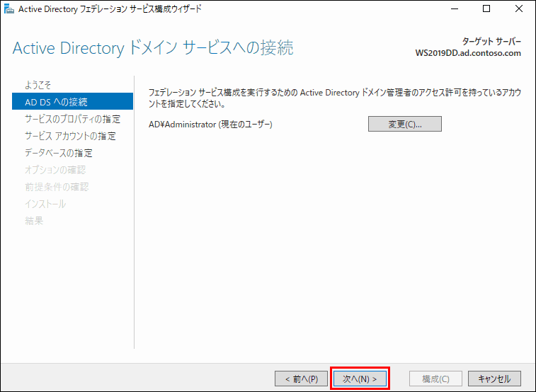The height and width of the screenshot is (392, 536).
Task: Minimize the wizard window
Action: 455,9
